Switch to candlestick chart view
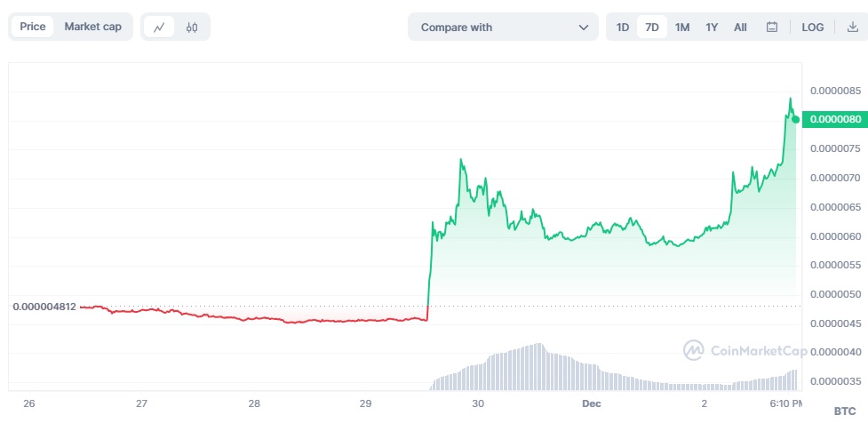868x423 pixels. pos(192,28)
